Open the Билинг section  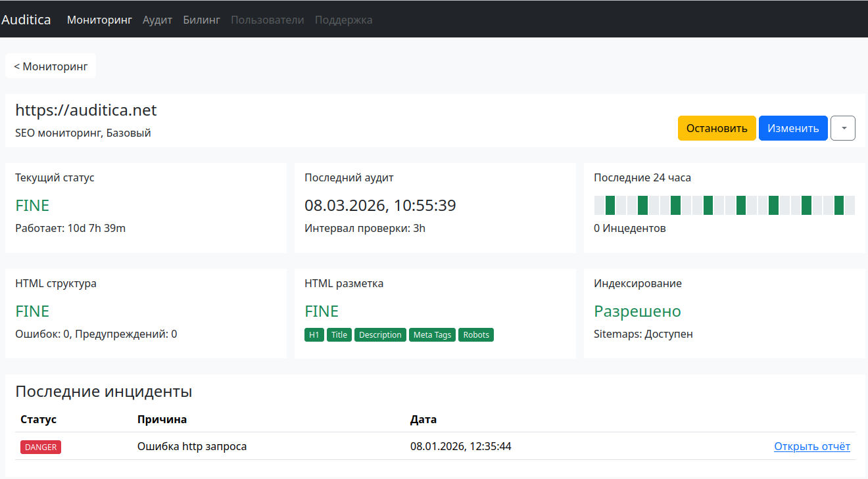coord(201,20)
